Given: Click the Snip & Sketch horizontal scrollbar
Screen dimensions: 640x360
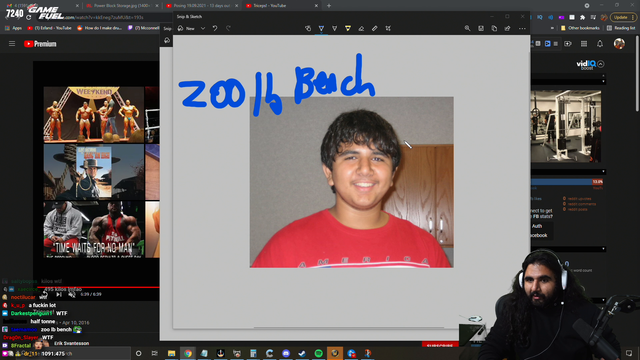Looking at the screenshot, I should coord(349,327).
